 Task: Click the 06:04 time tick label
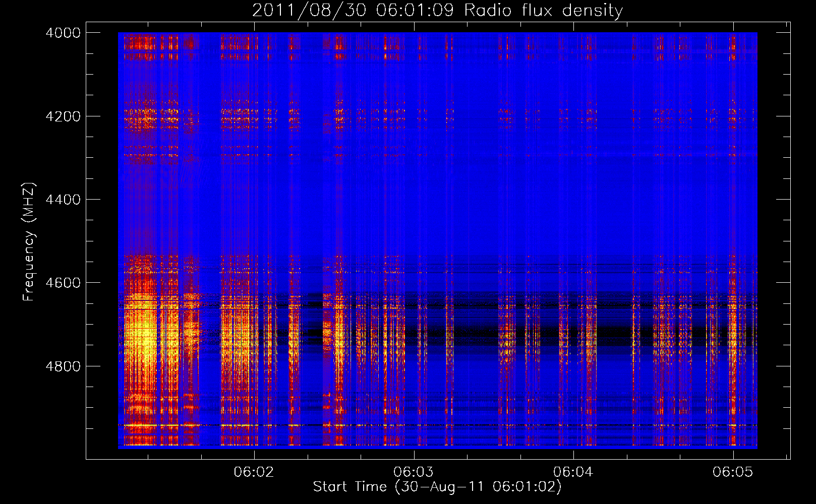tap(573, 472)
